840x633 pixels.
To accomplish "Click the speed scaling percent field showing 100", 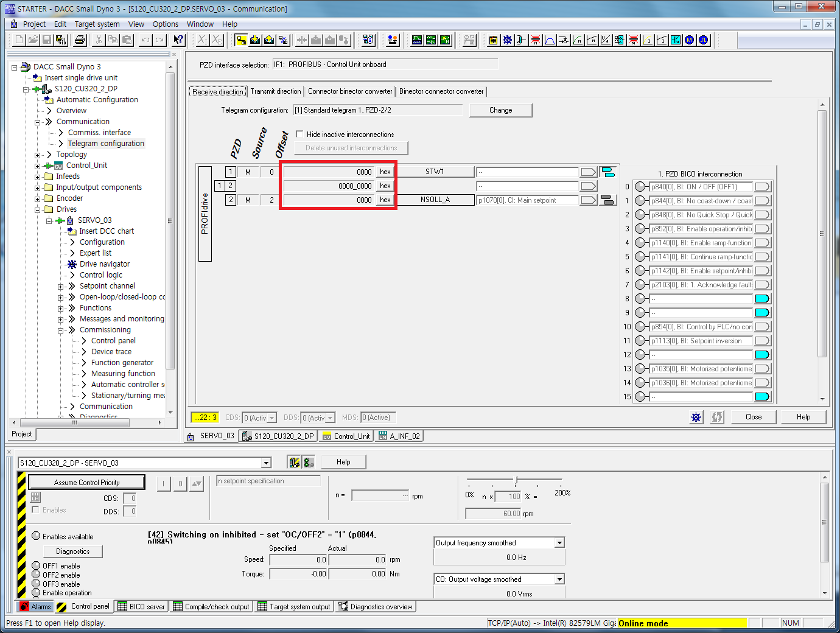I will pos(508,497).
